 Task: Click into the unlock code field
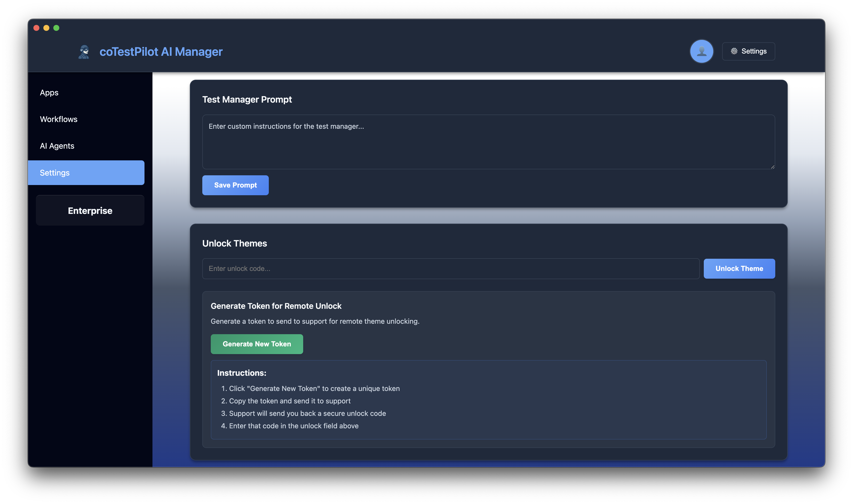point(450,268)
